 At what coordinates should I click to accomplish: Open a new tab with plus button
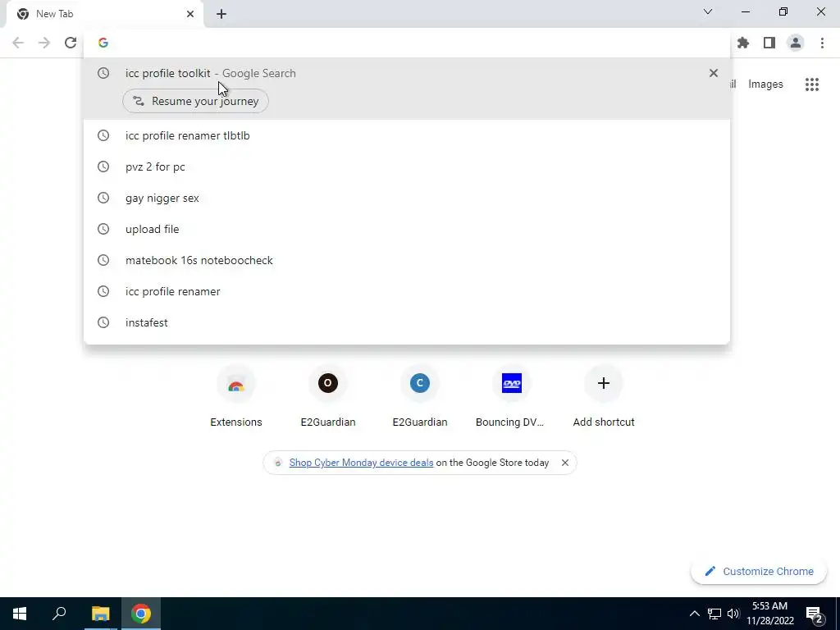pos(221,14)
